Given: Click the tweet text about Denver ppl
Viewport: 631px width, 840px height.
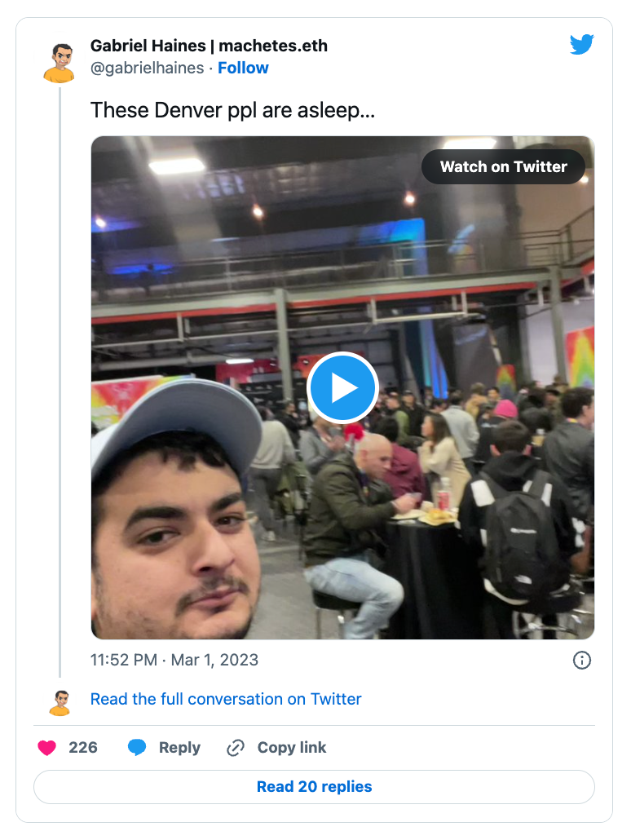Looking at the screenshot, I should [232, 110].
